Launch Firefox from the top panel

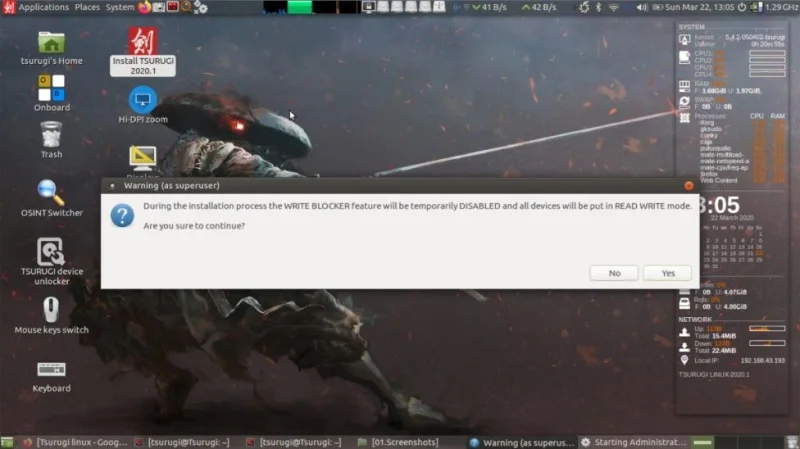(145, 7)
